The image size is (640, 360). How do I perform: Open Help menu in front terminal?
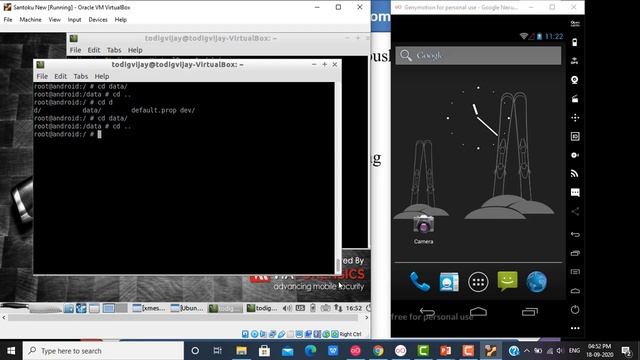102,76
